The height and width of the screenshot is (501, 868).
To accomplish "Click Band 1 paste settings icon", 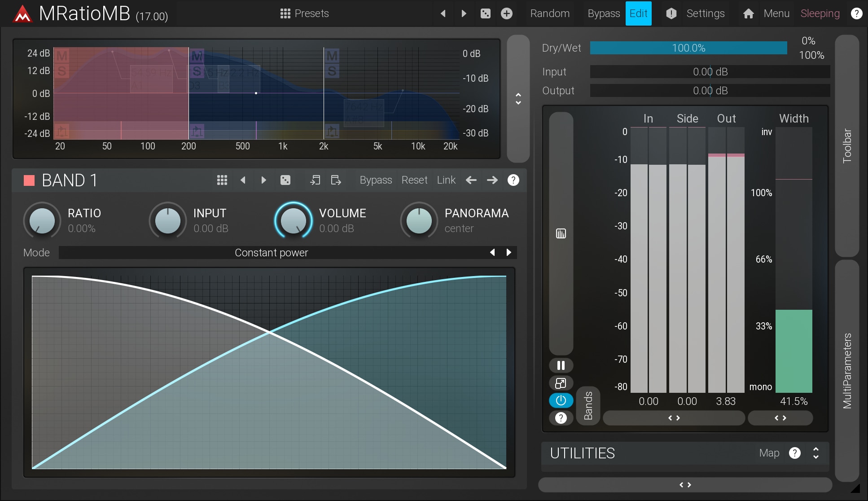I will [x=336, y=180].
